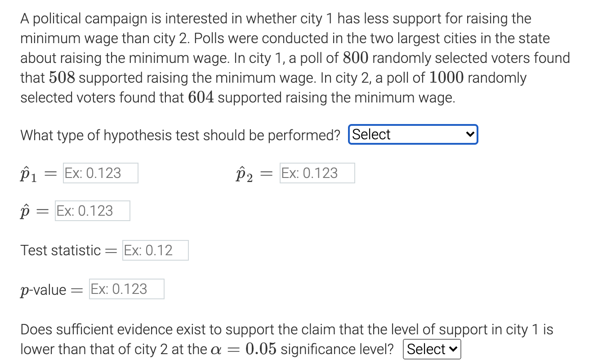Click the word Select in the top dropdown

[x=371, y=134]
